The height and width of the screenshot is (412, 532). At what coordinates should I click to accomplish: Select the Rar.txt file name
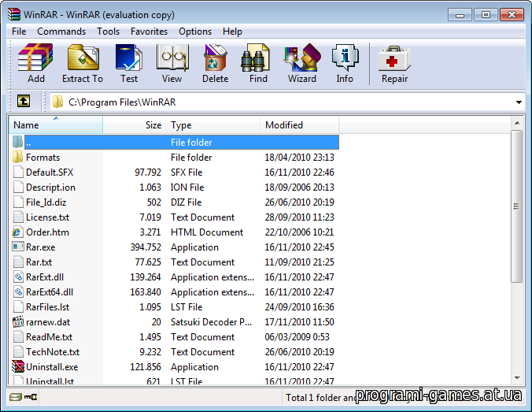tap(39, 262)
